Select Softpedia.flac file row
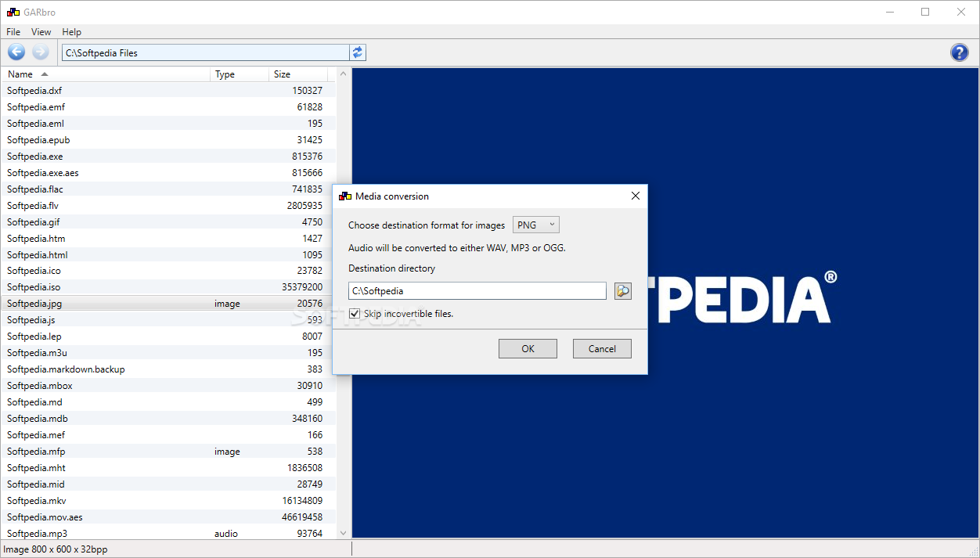Viewport: 980px width, 558px height. click(168, 189)
